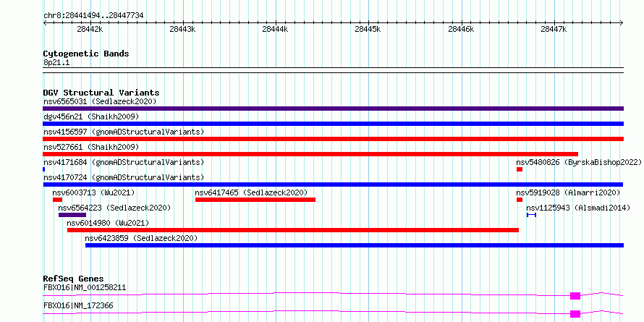Select the blue nsv6423859 variant bar
644x322 pixels.
[x=355, y=245]
